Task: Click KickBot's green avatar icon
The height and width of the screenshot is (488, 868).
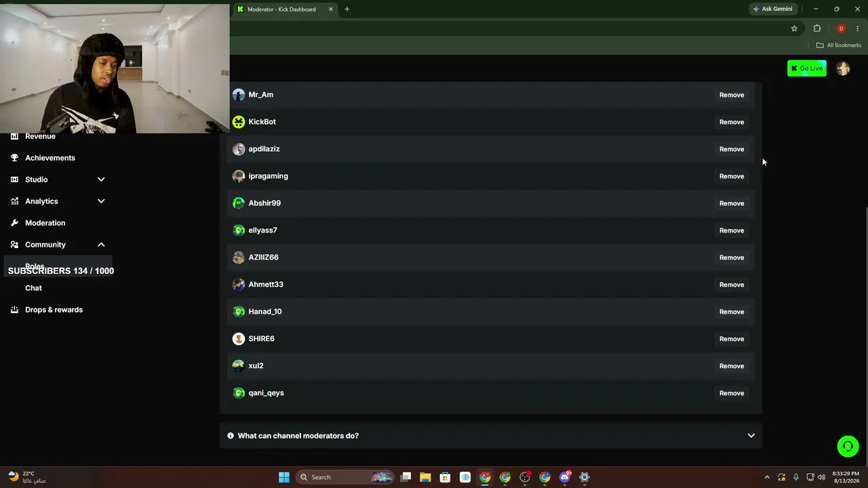Action: [x=239, y=122]
